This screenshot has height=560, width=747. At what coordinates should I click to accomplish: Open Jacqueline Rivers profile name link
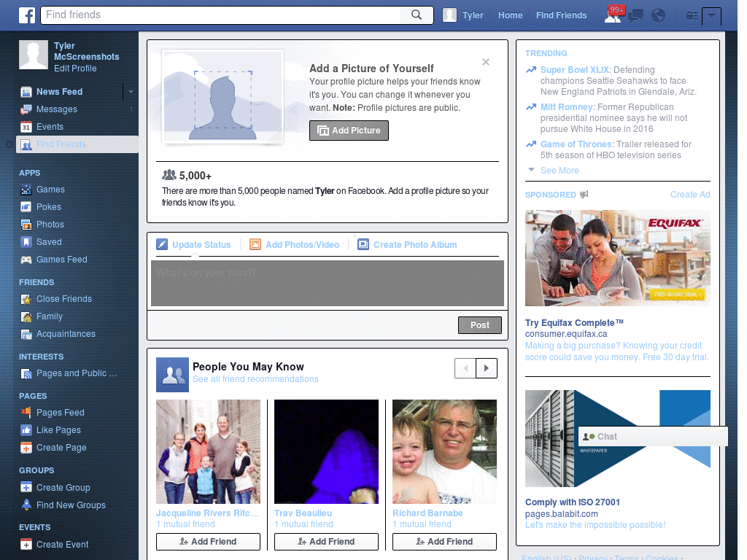tap(207, 513)
